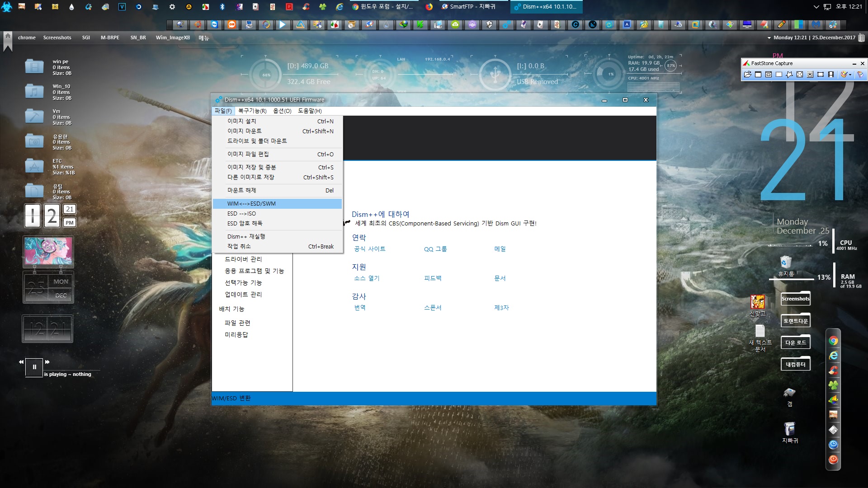Open 공식 사이트 link
The image size is (868, 488).
(x=369, y=249)
